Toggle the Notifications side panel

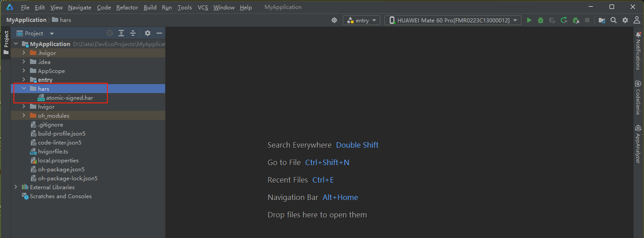coord(638,51)
